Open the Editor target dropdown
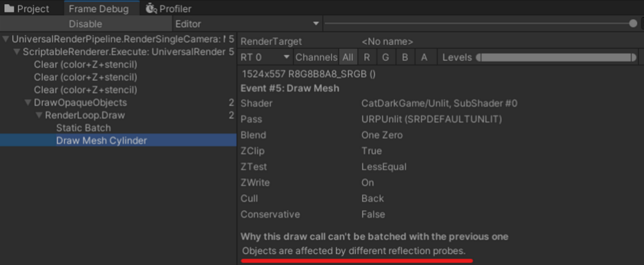Image resolution: width=644 pixels, height=265 pixels. pos(248,24)
